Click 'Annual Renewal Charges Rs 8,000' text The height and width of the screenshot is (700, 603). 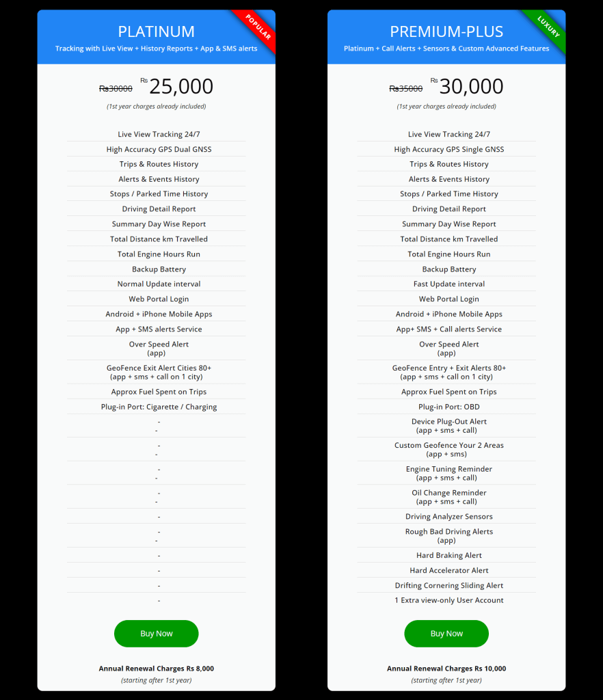click(157, 669)
